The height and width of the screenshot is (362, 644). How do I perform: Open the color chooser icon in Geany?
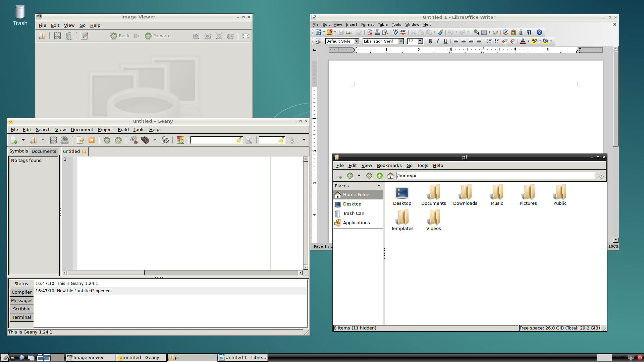pos(180,140)
